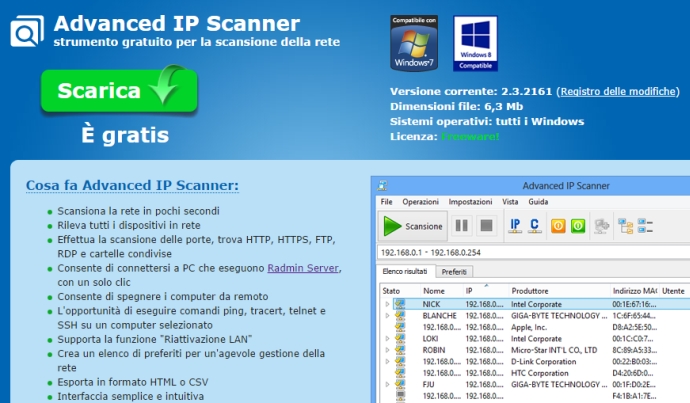The width and height of the screenshot is (690, 403).
Task: Sort by the Utente column header
Action: [x=674, y=291]
